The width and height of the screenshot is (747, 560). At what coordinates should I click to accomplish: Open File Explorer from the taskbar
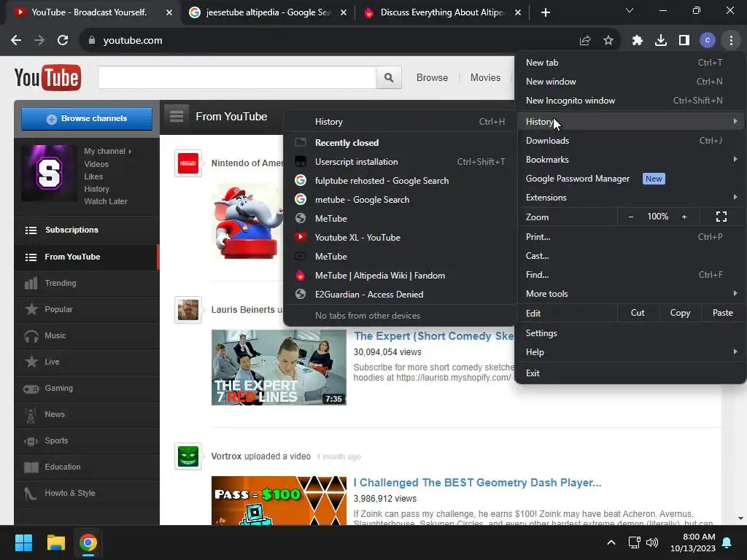tap(55, 542)
